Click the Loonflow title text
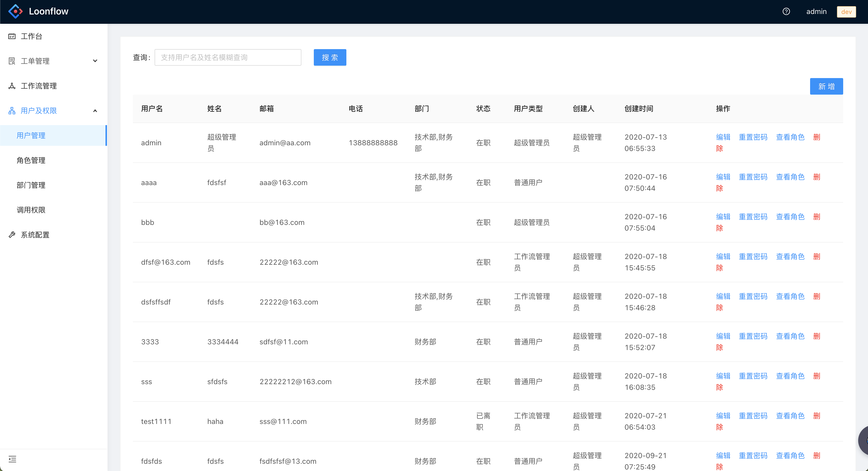The image size is (868, 471). point(49,11)
